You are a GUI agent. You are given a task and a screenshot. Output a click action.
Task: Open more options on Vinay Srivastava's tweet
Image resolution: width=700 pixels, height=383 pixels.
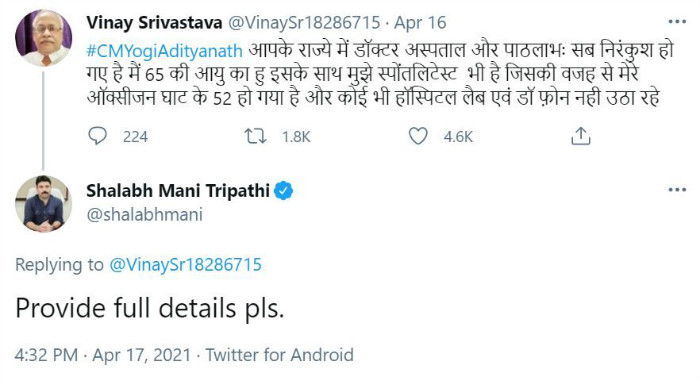coord(677,21)
